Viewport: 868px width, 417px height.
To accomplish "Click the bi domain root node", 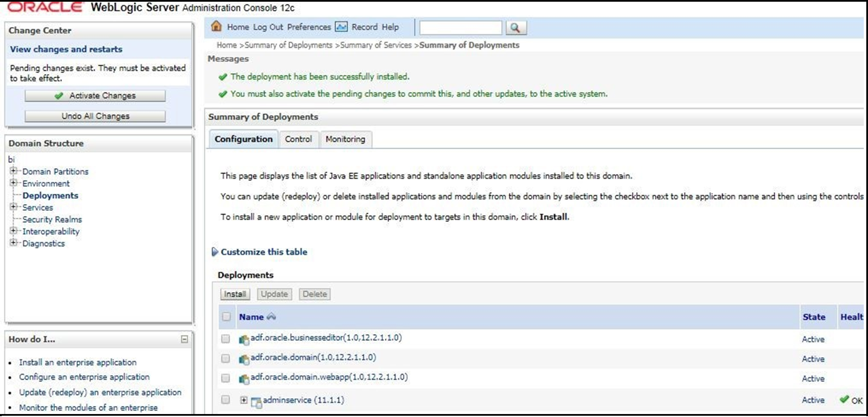I will click(x=11, y=159).
